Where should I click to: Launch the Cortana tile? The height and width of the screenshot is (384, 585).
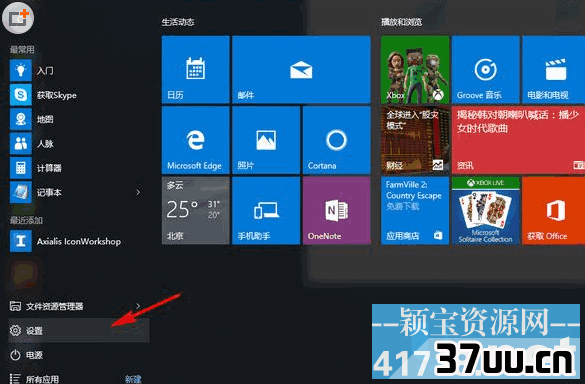(x=337, y=140)
